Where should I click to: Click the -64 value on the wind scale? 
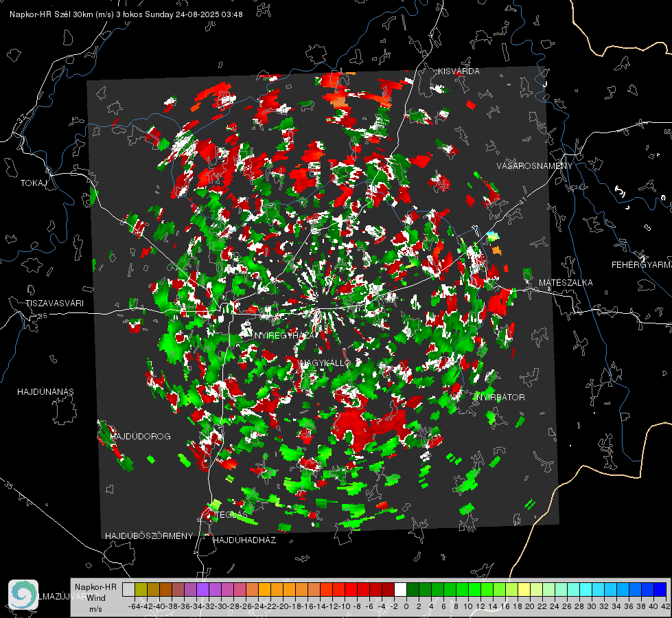pos(134,606)
